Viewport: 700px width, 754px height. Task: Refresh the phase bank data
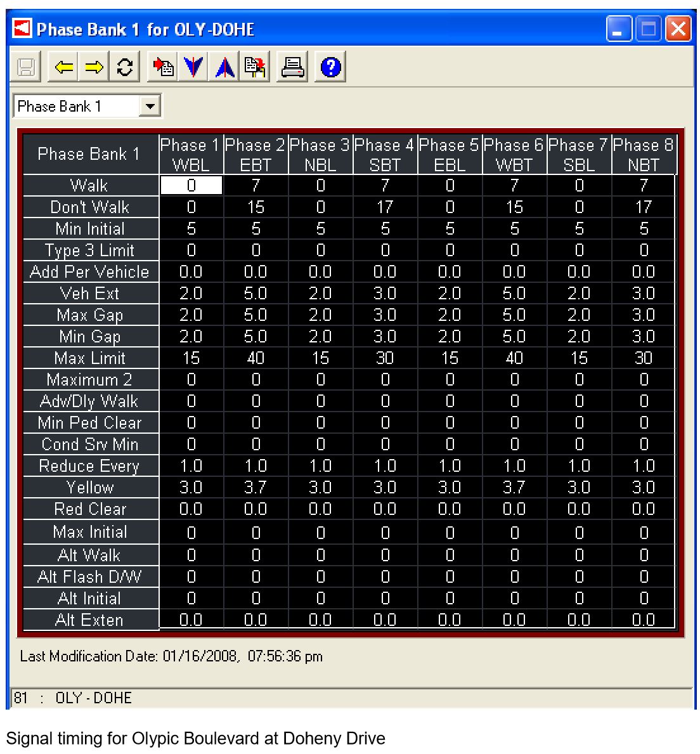click(x=124, y=67)
